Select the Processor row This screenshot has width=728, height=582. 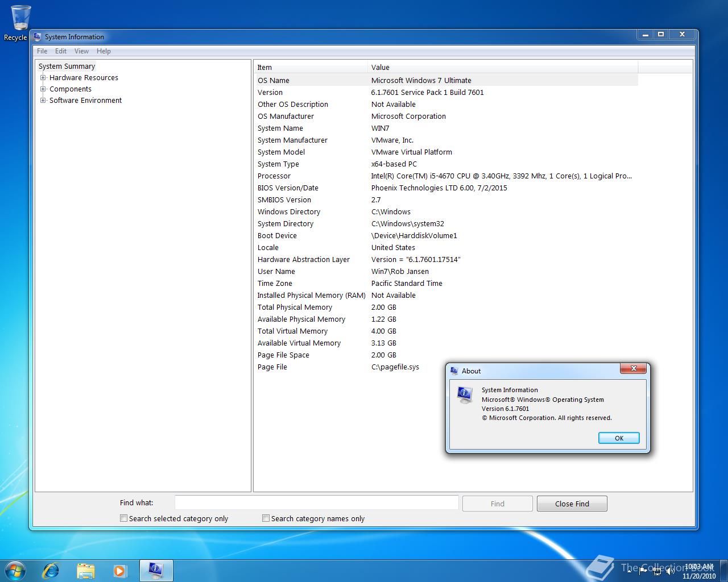point(446,176)
